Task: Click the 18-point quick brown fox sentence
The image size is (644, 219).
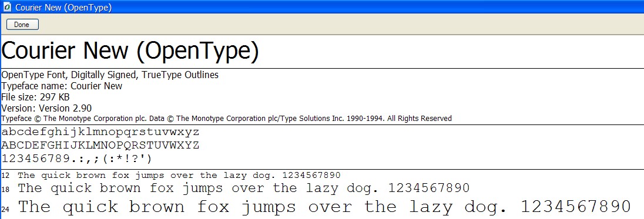Action: tap(243, 188)
